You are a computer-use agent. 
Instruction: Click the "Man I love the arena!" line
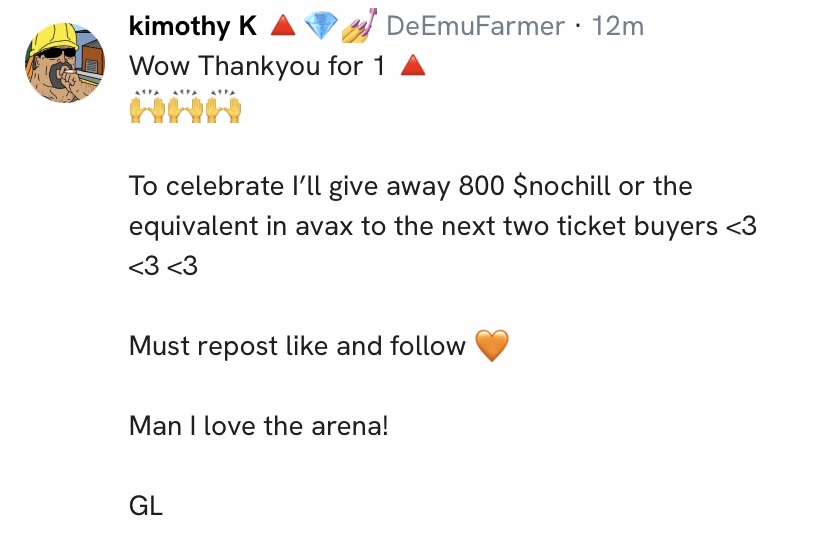[x=258, y=426]
